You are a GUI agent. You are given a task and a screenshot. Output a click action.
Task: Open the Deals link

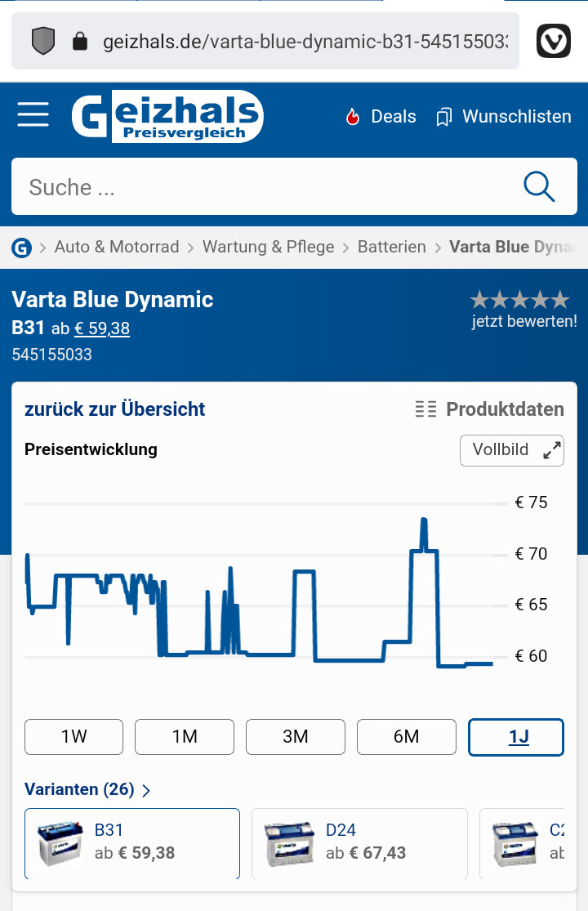(x=394, y=117)
